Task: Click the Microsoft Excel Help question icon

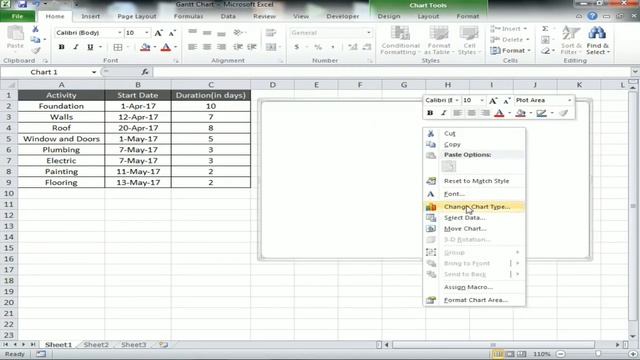Action: click(592, 16)
